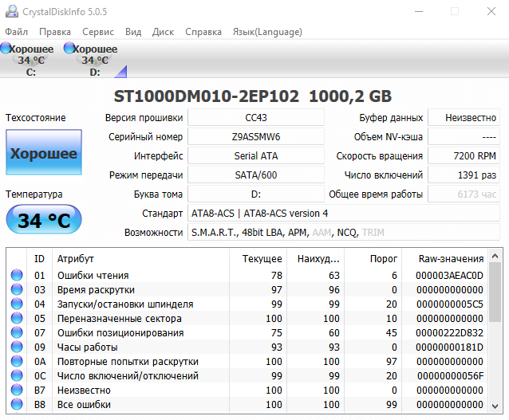The width and height of the screenshot is (509, 420).
Task: Select the Запуски/остановки шпинделя row
Action: pos(247,304)
